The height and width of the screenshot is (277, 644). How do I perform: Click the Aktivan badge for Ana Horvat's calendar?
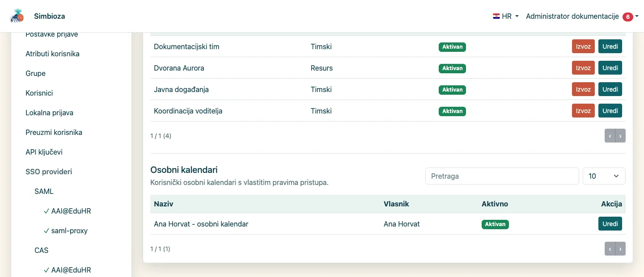495,224
